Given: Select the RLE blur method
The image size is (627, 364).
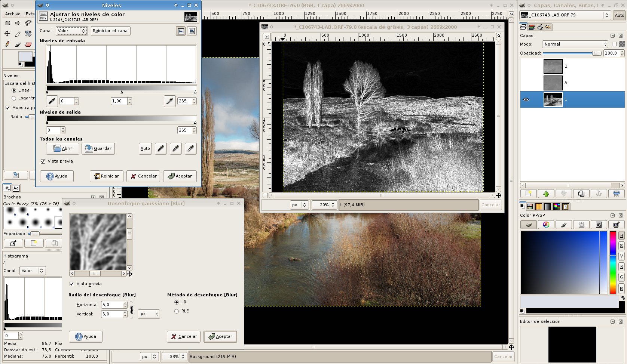Looking at the screenshot, I should (177, 311).
